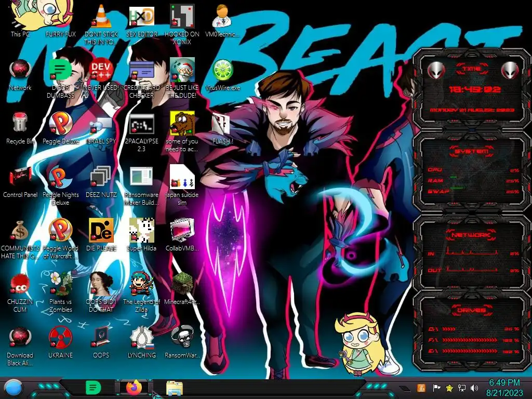Click the SWAP usage row in widget
Viewport: 532px width, 399px height.
click(x=473, y=191)
